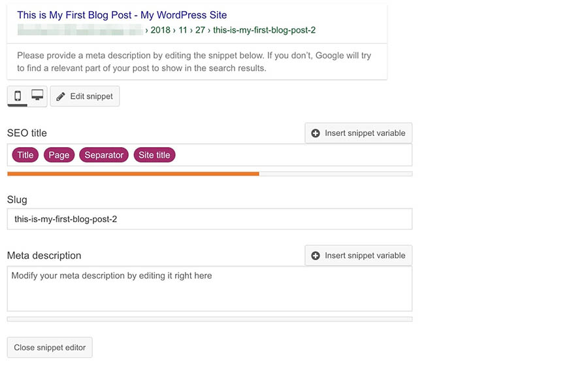This screenshot has height=368, width=588.
Task: Click the empty meta description length bar
Action: tap(210, 319)
